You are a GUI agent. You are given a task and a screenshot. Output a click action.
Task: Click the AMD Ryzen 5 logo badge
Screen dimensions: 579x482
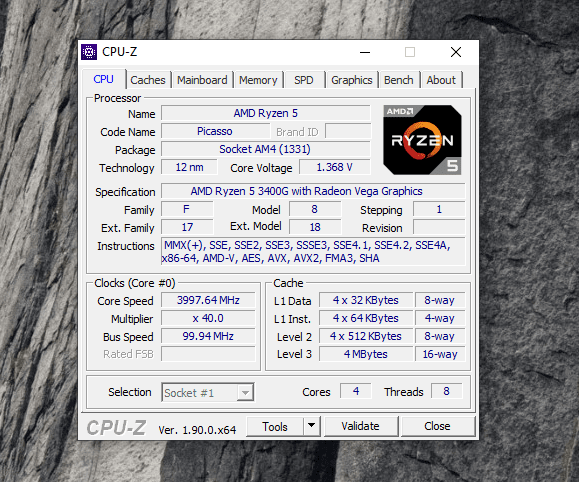click(422, 140)
